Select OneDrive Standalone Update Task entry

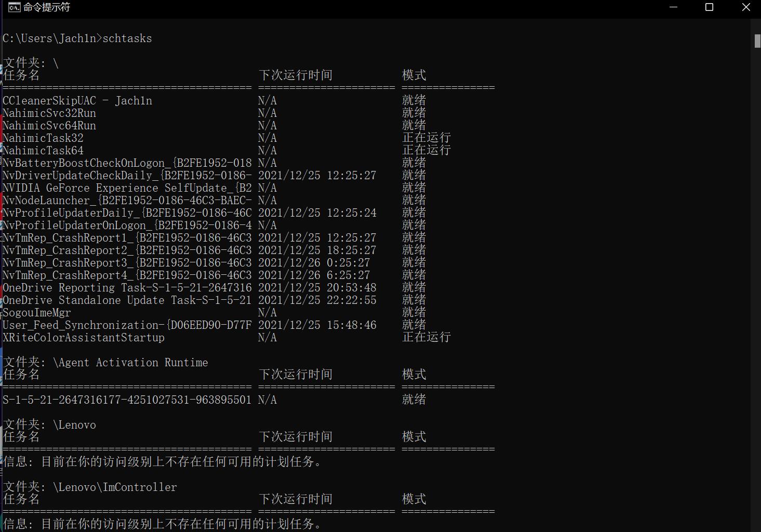(x=127, y=300)
